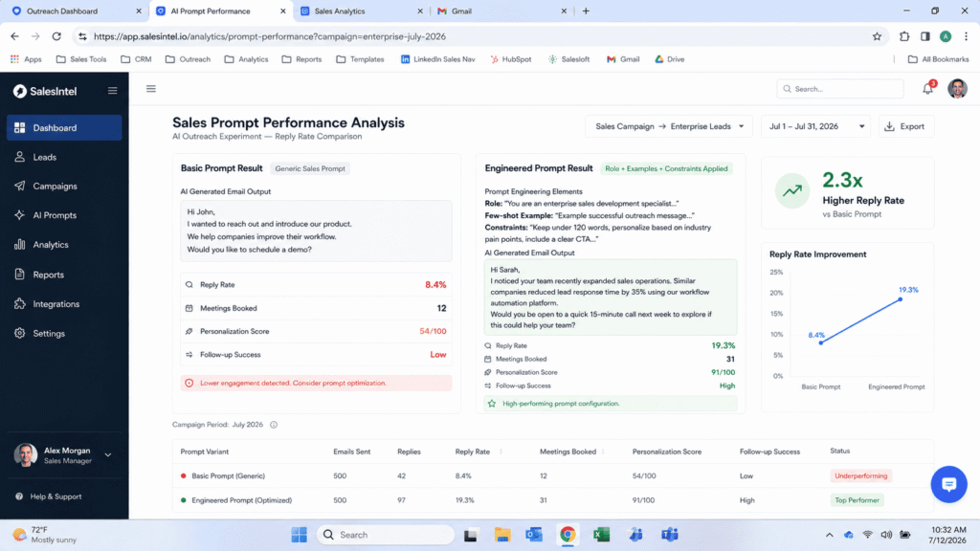The image size is (980, 551).
Task: Click the Export button
Action: (905, 126)
